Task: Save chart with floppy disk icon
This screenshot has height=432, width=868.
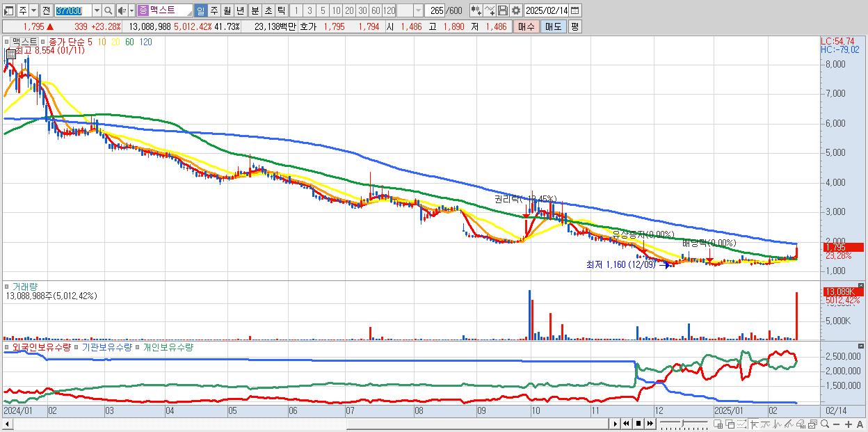Action: pyautogui.click(x=503, y=10)
